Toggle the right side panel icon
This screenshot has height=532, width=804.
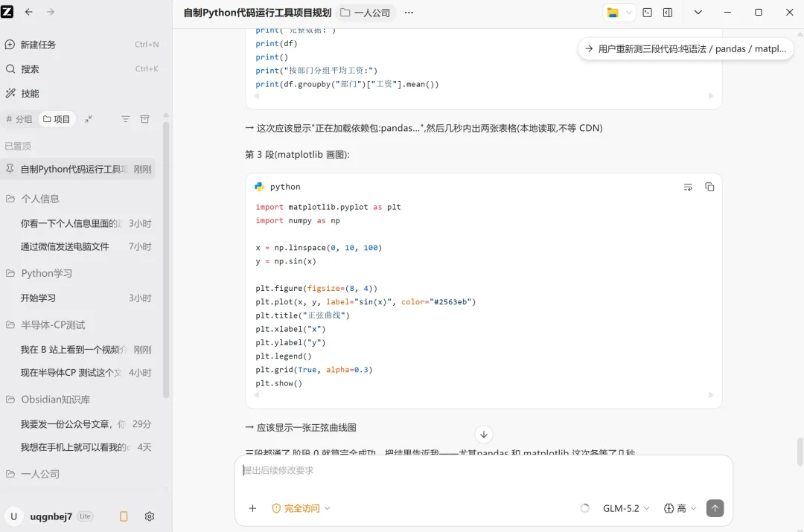[668, 13]
